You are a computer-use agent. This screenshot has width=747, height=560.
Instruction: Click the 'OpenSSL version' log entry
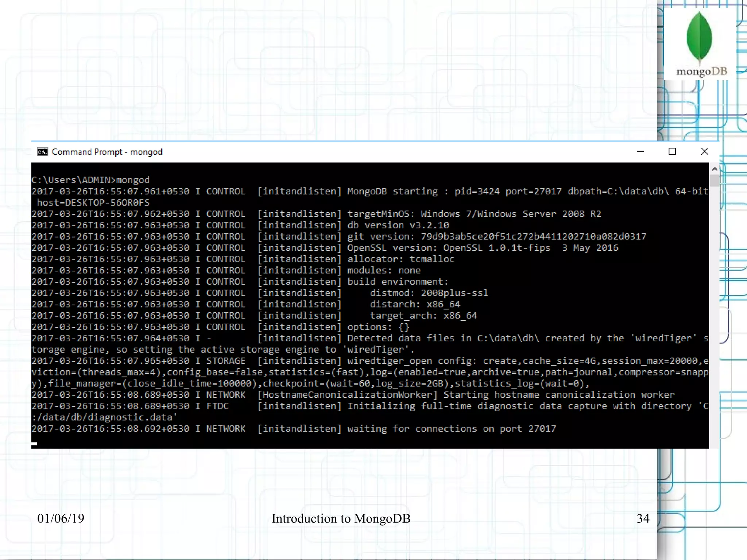(x=482, y=248)
